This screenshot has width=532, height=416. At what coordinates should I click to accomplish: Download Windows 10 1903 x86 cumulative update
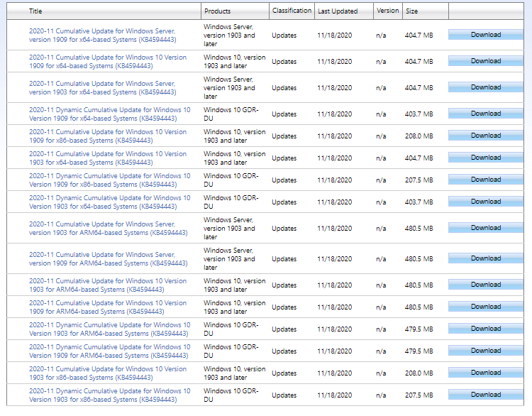pos(486,373)
